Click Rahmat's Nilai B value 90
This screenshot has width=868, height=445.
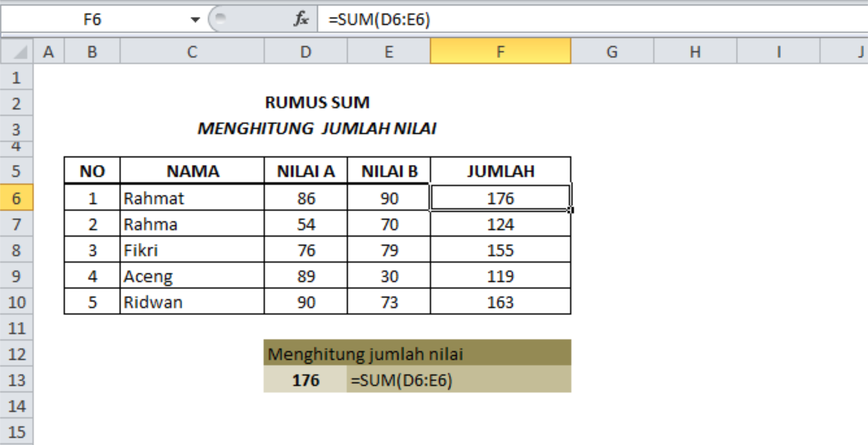tap(389, 198)
